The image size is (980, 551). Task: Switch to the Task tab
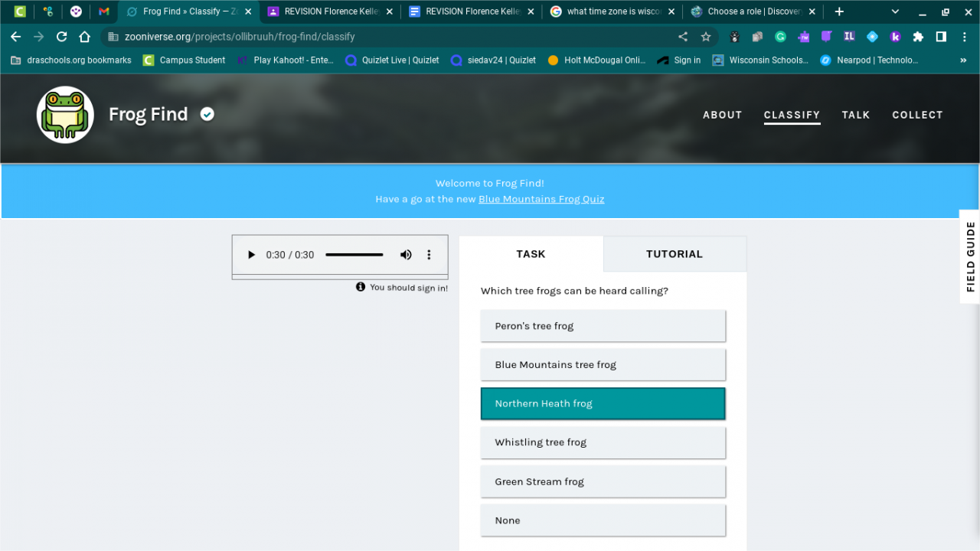click(531, 254)
